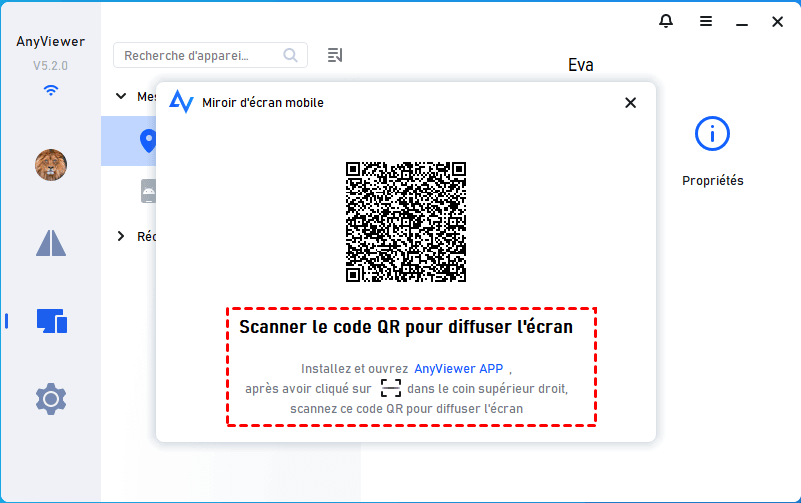
Task: Open the hamburger menu icon
Action: pos(706,21)
